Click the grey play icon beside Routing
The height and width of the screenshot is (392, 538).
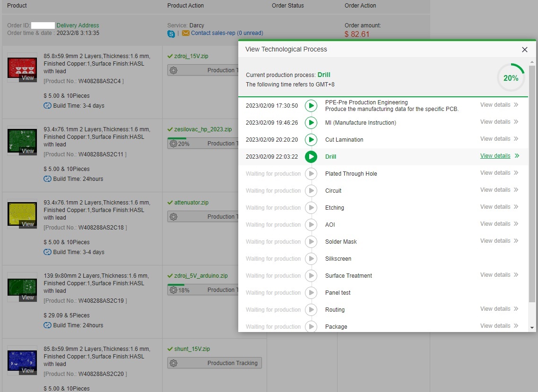point(311,309)
